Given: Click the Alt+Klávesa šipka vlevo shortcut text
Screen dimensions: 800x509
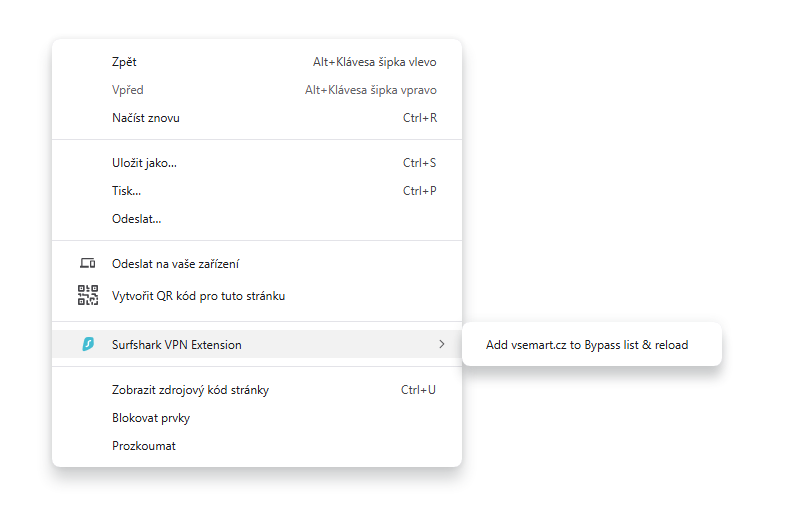Looking at the screenshot, I should (x=374, y=62).
